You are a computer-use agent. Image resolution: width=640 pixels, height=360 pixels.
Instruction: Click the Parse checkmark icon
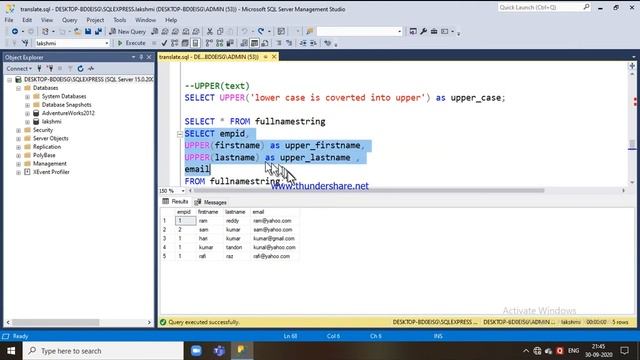click(x=164, y=43)
